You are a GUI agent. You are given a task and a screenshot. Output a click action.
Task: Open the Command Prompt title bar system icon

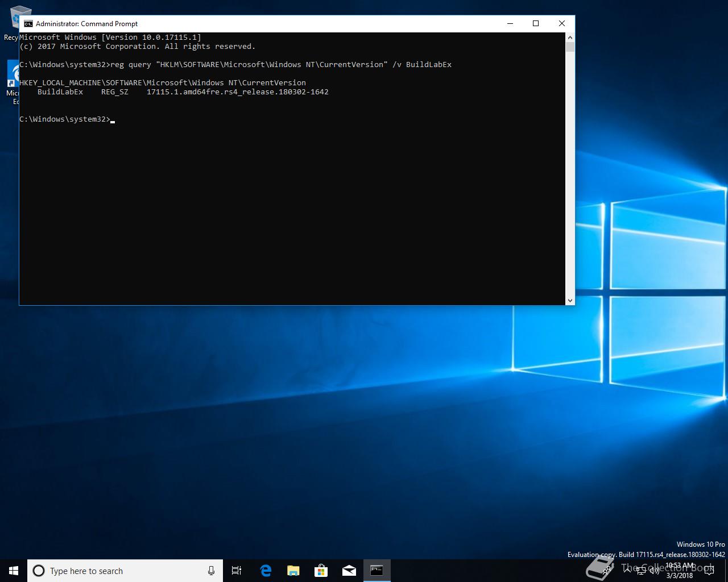(x=28, y=23)
